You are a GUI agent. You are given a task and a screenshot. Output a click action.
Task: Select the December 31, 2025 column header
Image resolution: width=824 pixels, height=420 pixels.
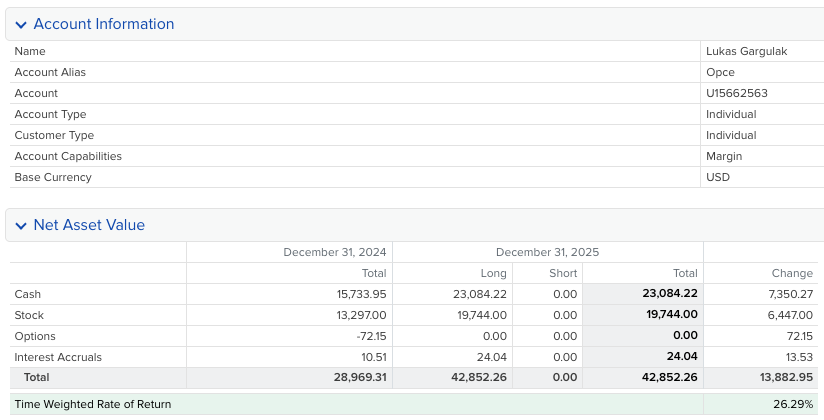click(x=547, y=252)
